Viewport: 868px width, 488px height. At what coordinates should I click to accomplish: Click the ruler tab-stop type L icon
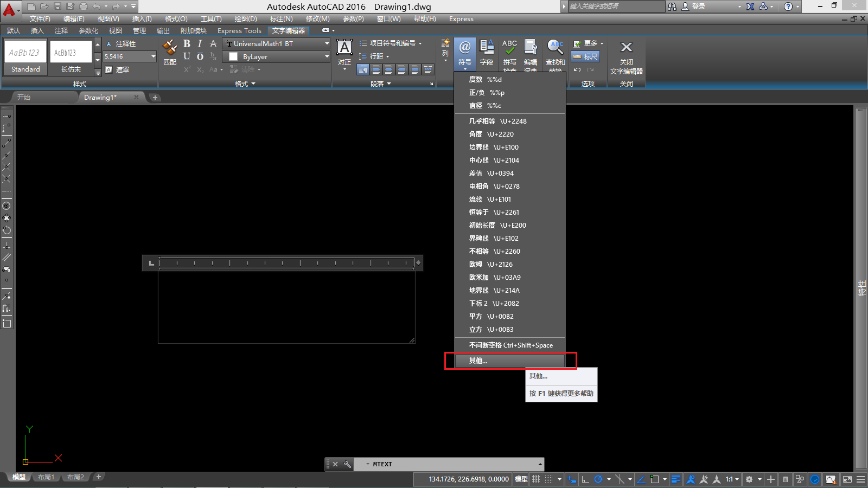click(151, 263)
